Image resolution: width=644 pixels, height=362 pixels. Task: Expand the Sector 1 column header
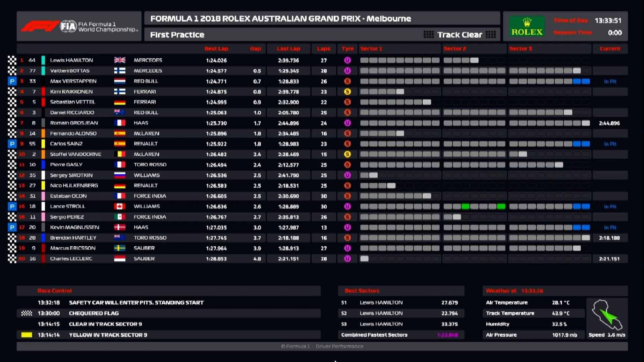pyautogui.click(x=372, y=48)
